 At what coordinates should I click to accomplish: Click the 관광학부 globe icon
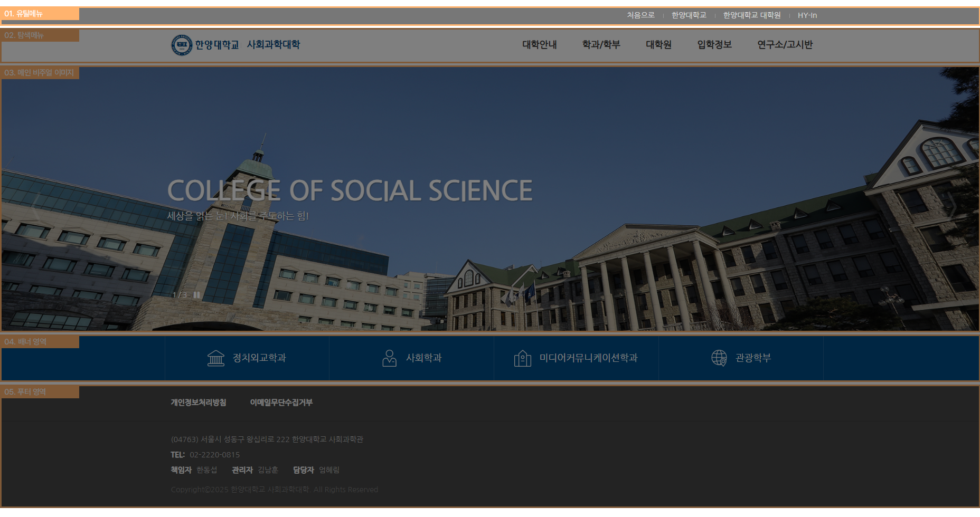719,358
